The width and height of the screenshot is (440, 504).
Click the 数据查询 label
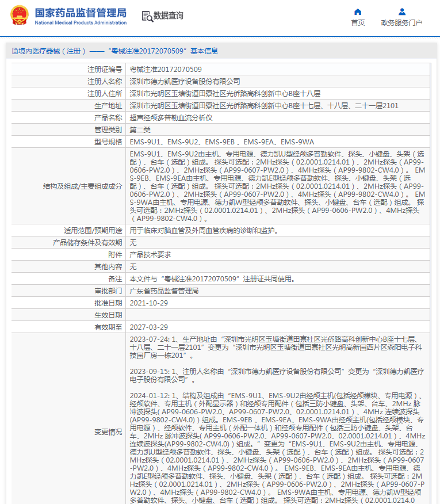click(x=168, y=16)
